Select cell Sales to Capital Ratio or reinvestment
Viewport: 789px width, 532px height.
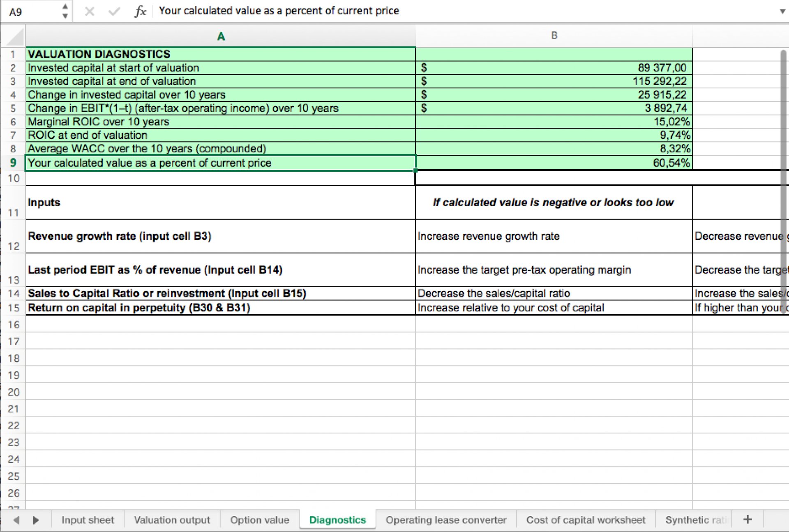click(221, 293)
